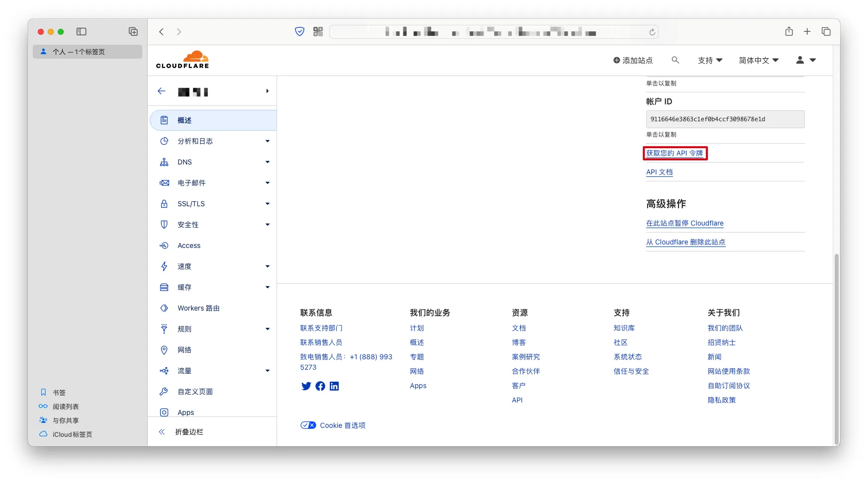Open the Share menu in Safari
Viewport: 868px width, 483px height.
coord(789,31)
